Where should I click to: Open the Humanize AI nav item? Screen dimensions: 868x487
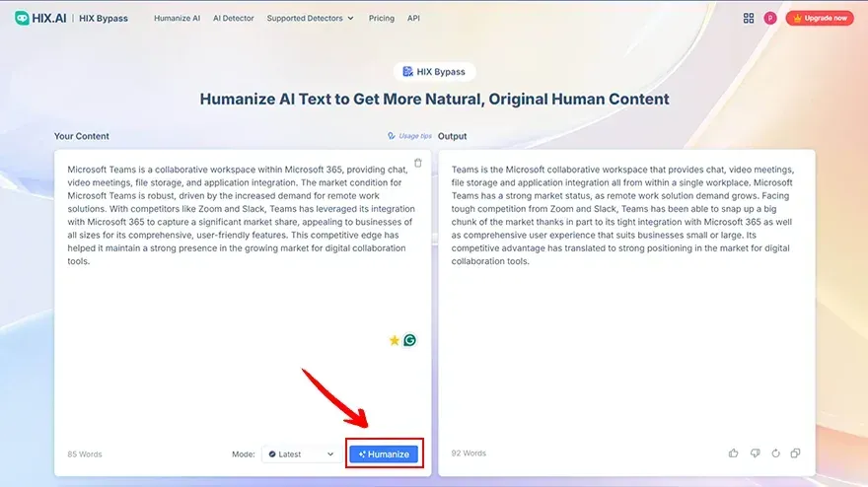point(177,18)
